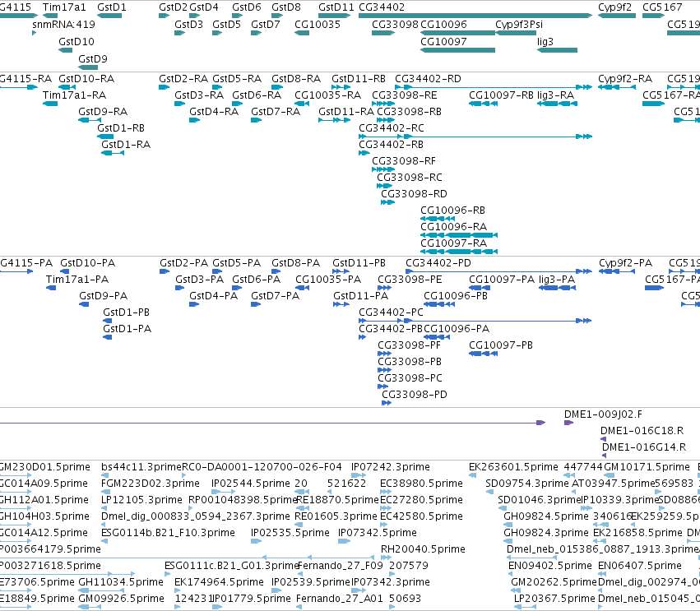Select the GstD7 gene label
This screenshot has width=700, height=611.
pos(266,25)
